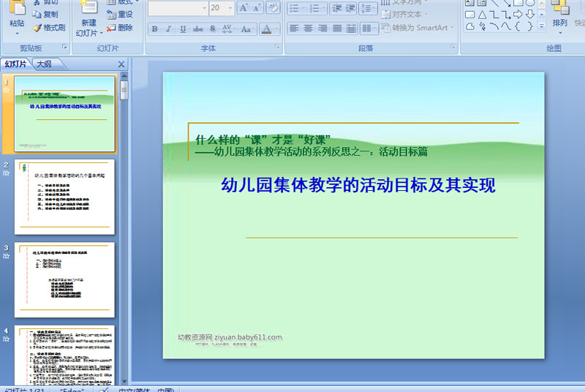
Task: Pick the left brace shape
Action: (518, 26)
